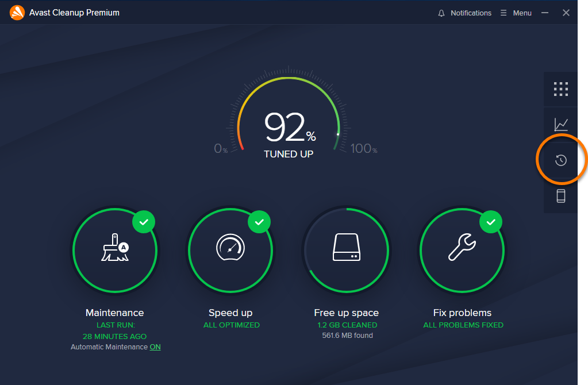Click the Speed up label

point(230,313)
